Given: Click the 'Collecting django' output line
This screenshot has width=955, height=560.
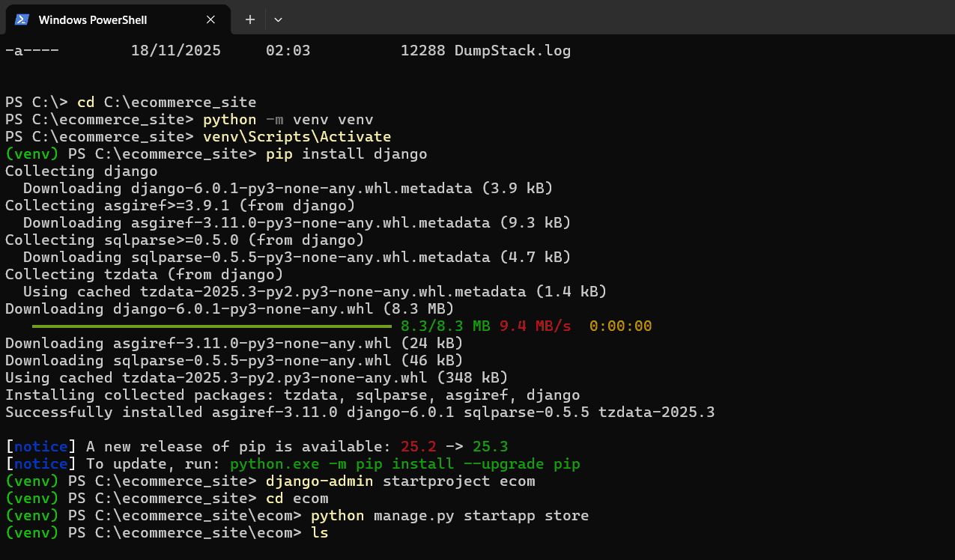Looking at the screenshot, I should point(81,171).
